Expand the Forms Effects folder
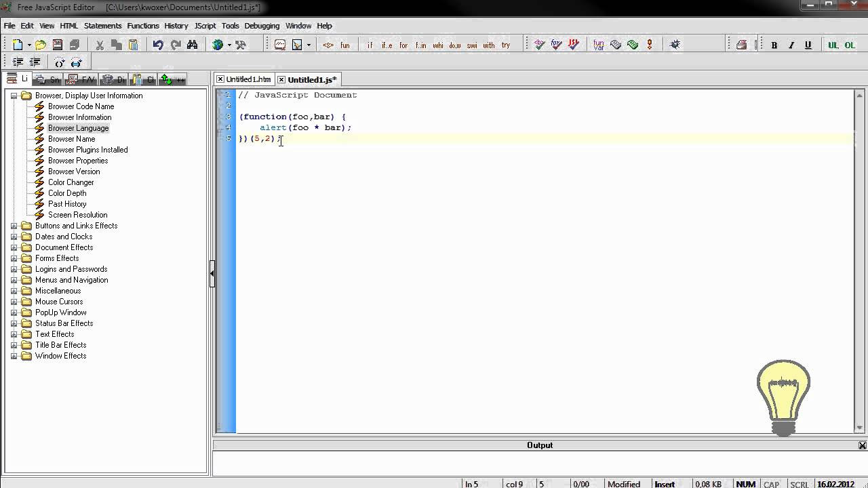 [14, 258]
